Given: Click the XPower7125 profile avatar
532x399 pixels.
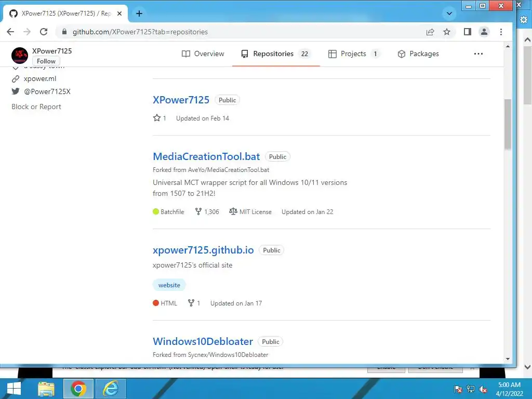Looking at the screenshot, I should [20, 56].
